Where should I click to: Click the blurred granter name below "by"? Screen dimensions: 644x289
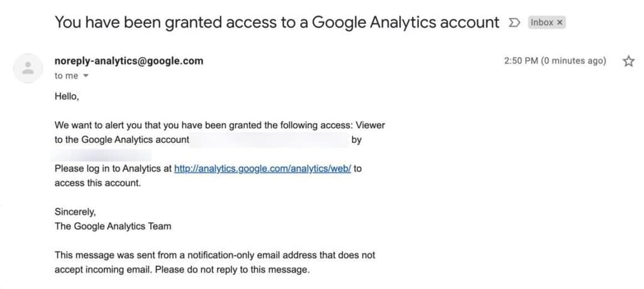point(101,156)
